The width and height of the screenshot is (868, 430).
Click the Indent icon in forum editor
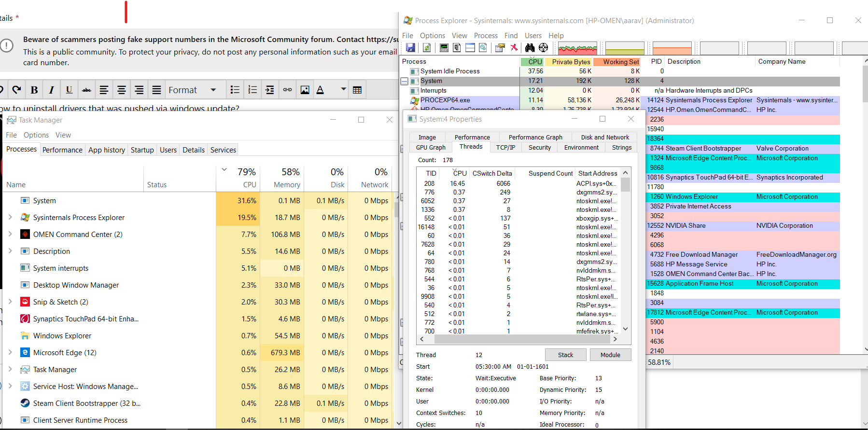[x=270, y=90]
